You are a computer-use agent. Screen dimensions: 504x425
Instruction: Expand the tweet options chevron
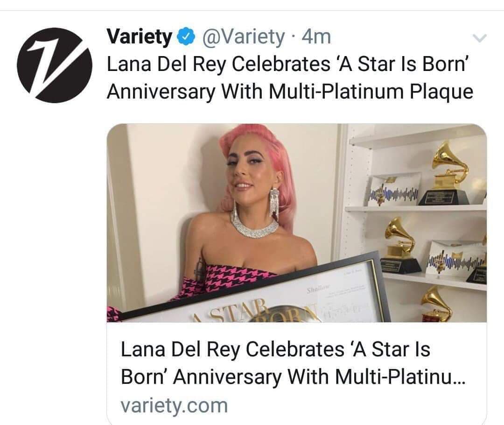480,38
